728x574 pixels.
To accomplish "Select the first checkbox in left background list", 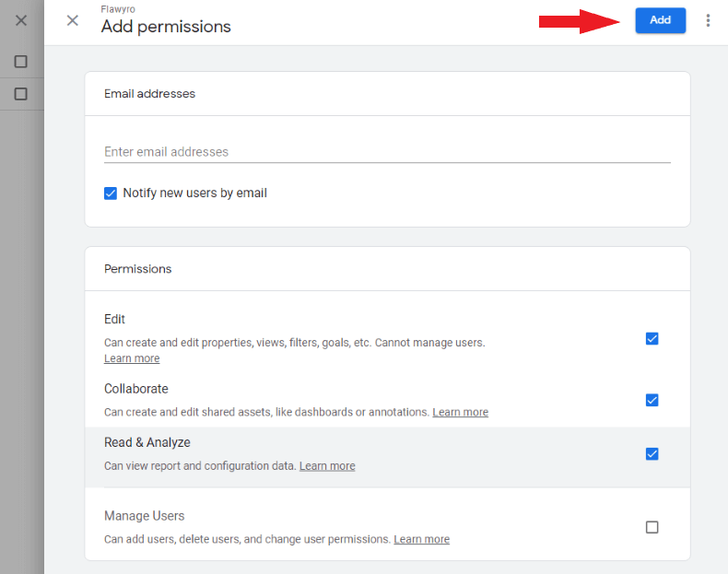I will pyautogui.click(x=21, y=62).
